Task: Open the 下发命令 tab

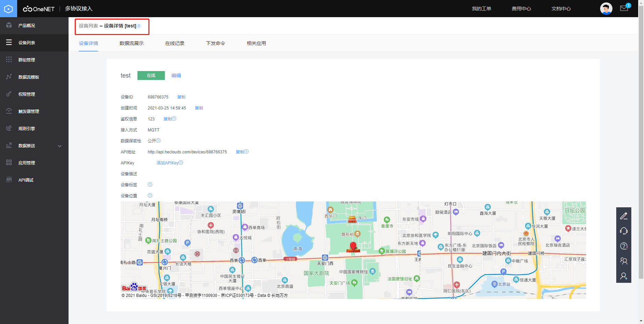Action: point(216,43)
